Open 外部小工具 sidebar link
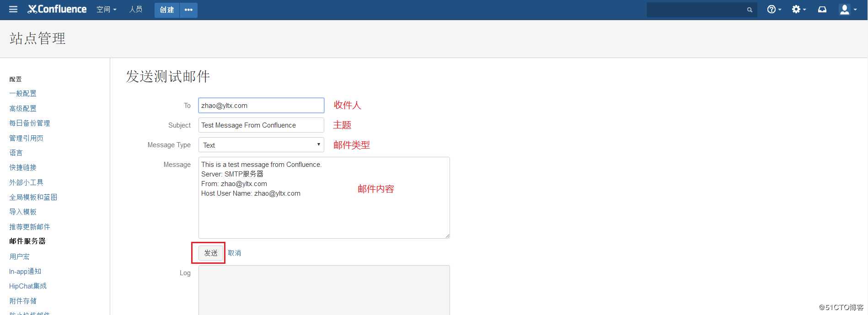 (26, 182)
